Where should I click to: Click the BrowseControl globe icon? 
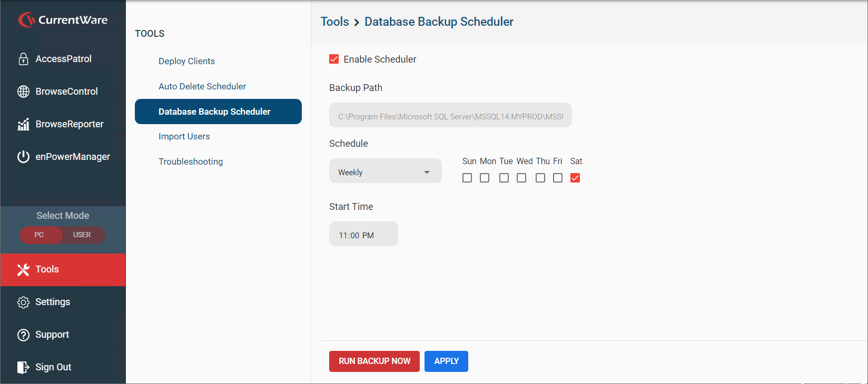click(x=23, y=92)
